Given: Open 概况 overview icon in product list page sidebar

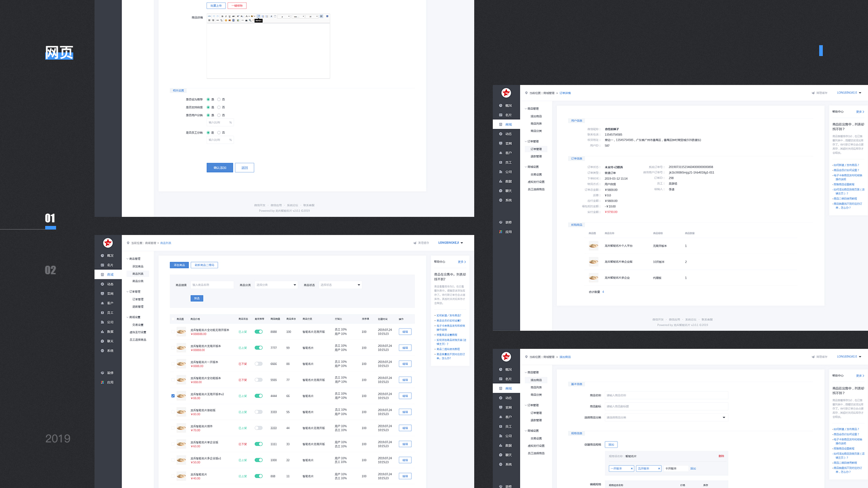Looking at the screenshot, I should [103, 256].
